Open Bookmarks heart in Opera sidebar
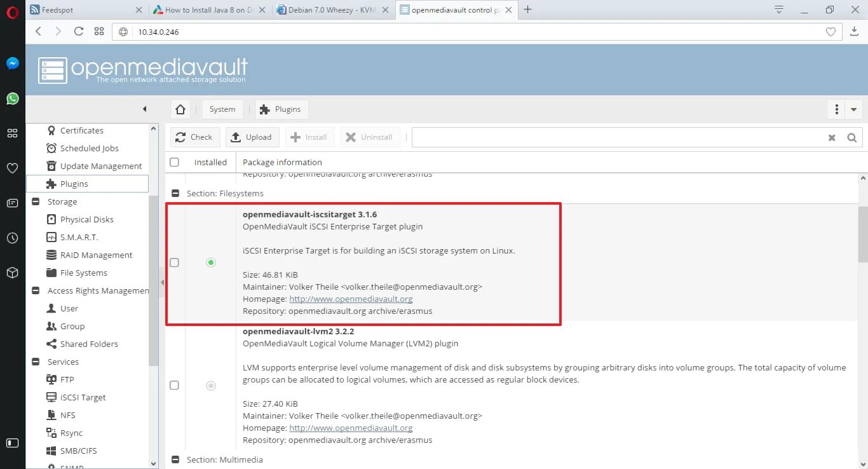868x469 pixels. [x=12, y=168]
